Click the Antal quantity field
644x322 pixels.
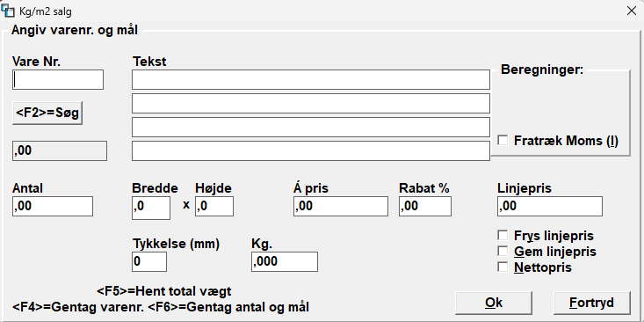click(53, 206)
